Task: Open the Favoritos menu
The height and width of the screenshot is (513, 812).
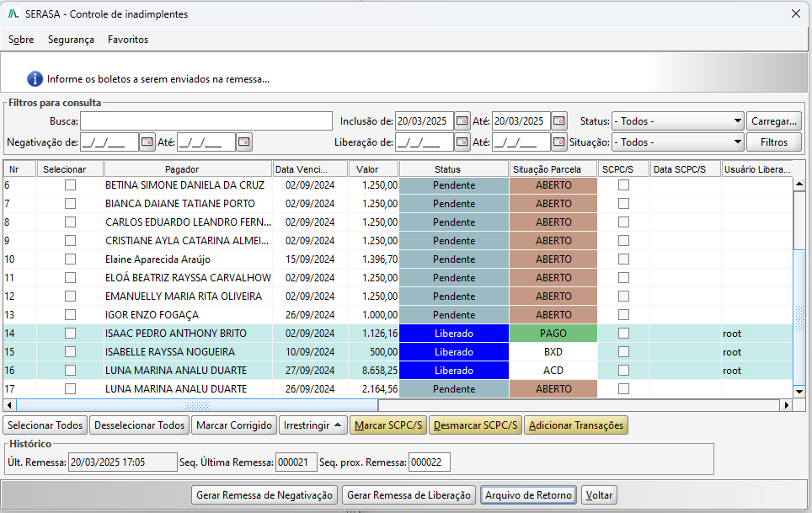Action: tap(128, 40)
